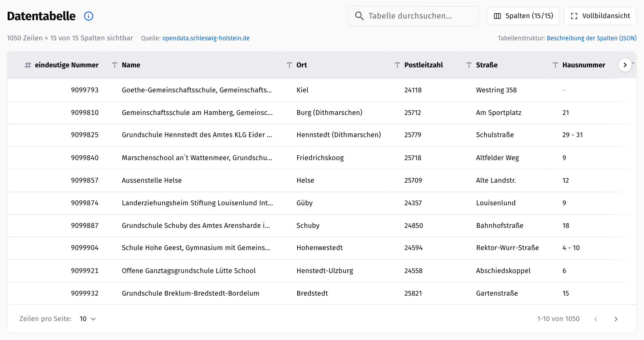Select the Grundschule Breklum-Bredstedt-Bordelum cell
The image size is (644, 340).
[x=191, y=293]
